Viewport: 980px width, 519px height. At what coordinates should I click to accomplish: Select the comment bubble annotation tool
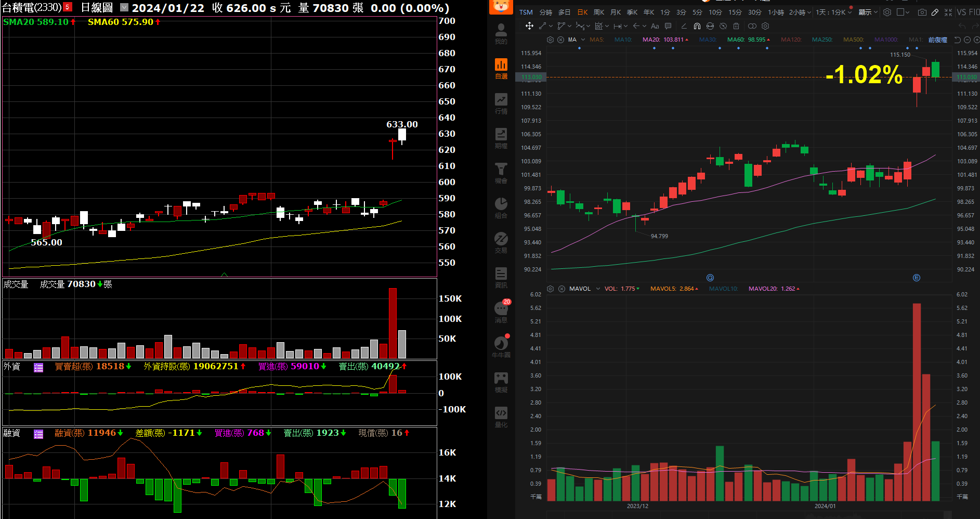tap(668, 26)
